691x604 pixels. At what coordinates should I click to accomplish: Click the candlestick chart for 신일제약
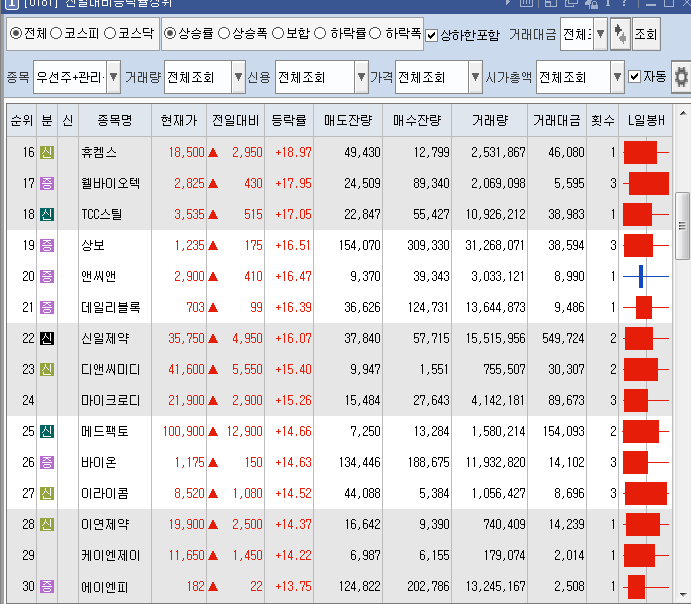(x=646, y=338)
